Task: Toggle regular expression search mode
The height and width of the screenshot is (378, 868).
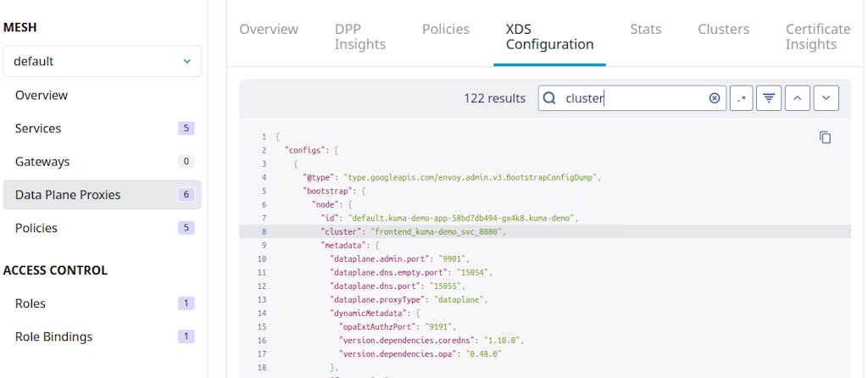Action: pyautogui.click(x=742, y=98)
